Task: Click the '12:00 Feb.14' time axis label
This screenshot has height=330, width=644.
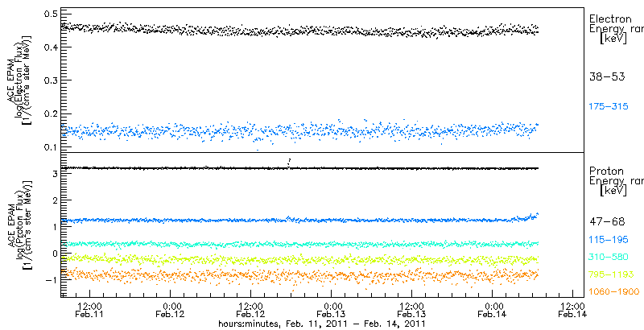Action: pyautogui.click(x=572, y=311)
